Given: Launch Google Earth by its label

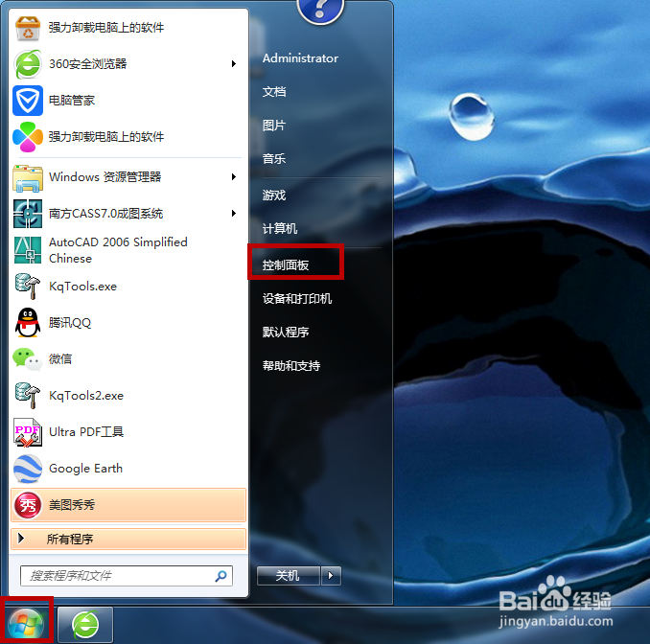Looking at the screenshot, I should click(x=86, y=469).
